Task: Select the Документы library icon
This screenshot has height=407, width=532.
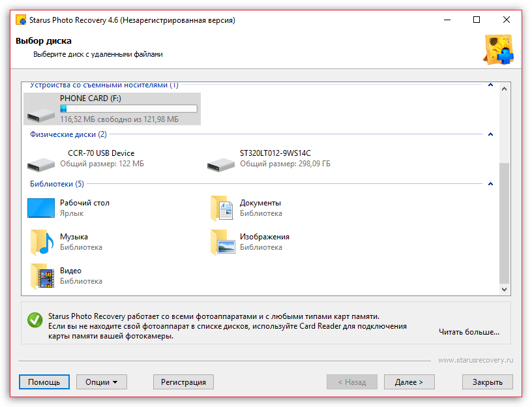Action: pos(222,208)
